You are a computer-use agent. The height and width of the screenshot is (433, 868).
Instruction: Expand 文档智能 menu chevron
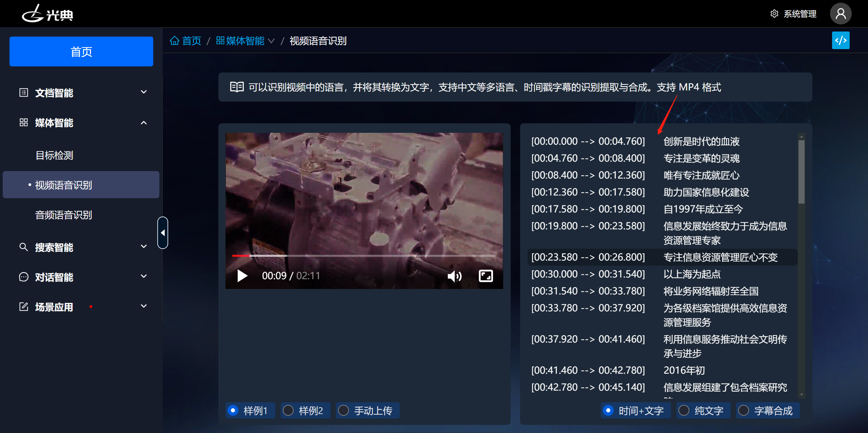click(144, 92)
